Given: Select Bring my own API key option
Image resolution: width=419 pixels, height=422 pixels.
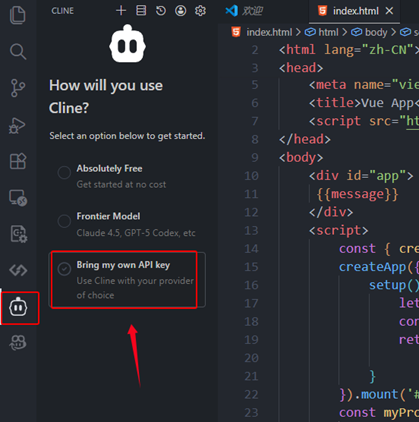Looking at the screenshot, I should [x=128, y=279].
